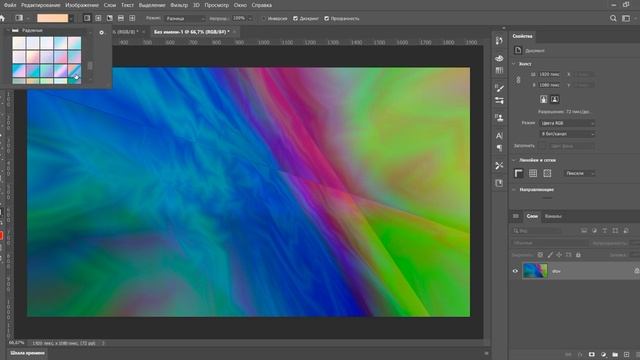Collapse the Линейки и сетки section
Image resolution: width=640 pixels, height=360 pixels.
pyautogui.click(x=514, y=160)
